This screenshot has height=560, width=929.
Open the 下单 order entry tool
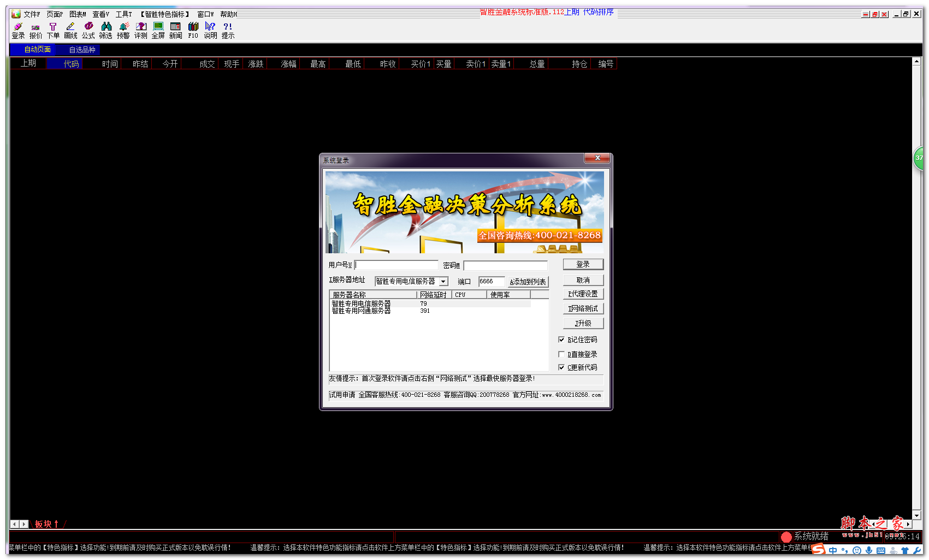point(53,30)
